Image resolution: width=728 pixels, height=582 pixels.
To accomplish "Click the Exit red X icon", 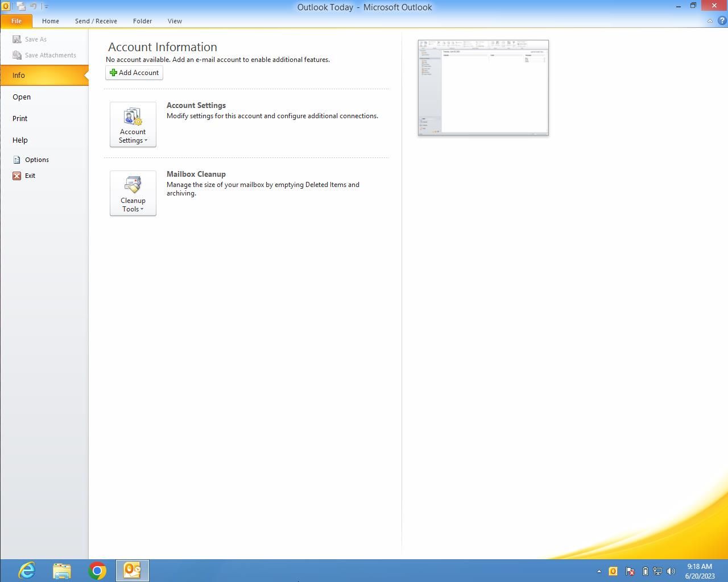I will point(17,176).
